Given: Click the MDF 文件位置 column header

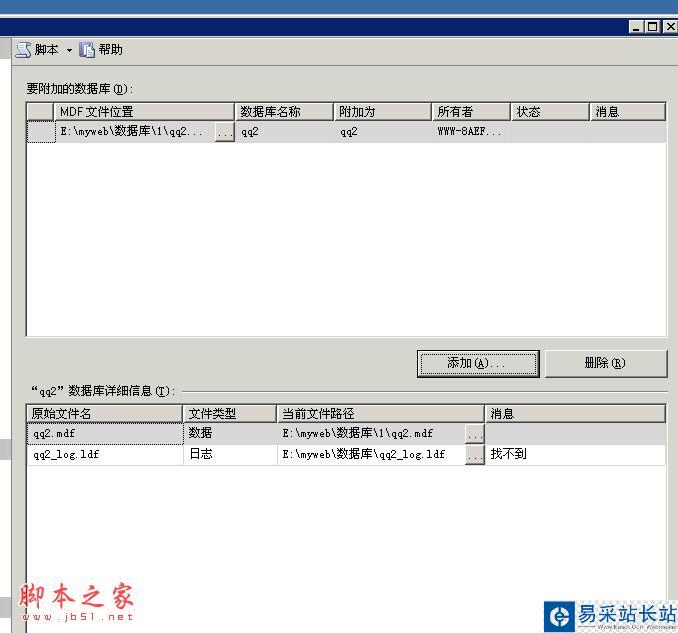Looking at the screenshot, I should [x=144, y=112].
